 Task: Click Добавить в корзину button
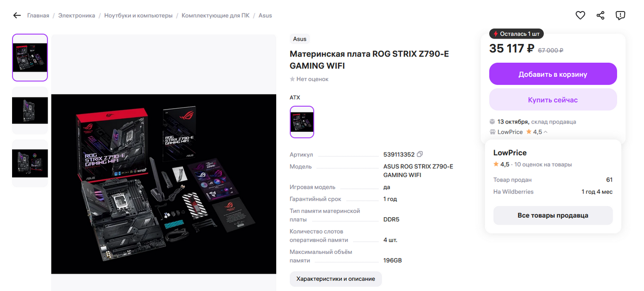[553, 74]
